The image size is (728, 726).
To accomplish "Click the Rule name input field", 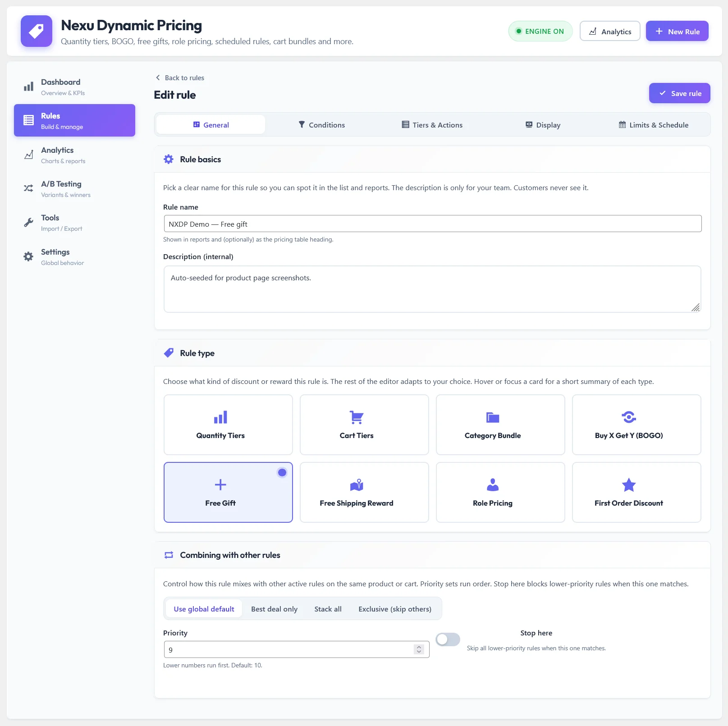I will (433, 224).
